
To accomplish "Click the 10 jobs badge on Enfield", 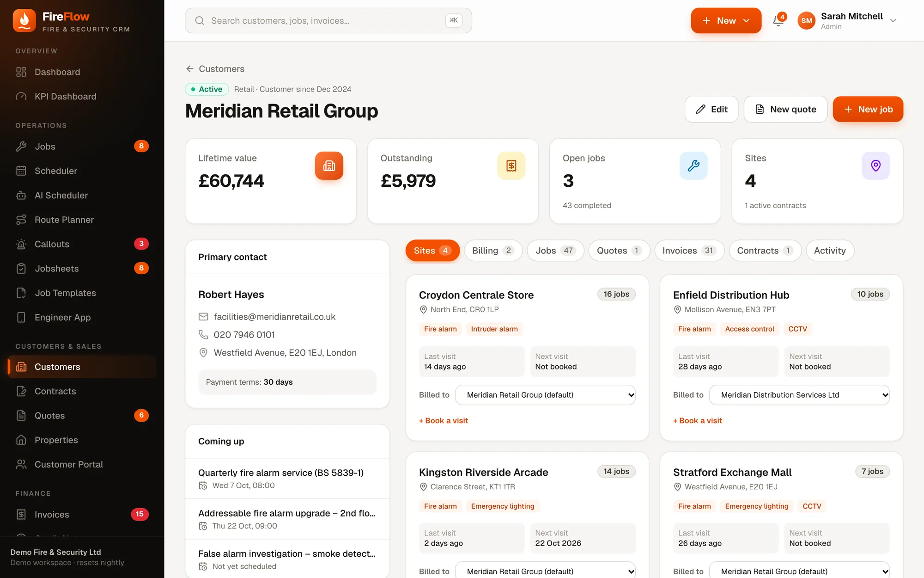I will pyautogui.click(x=870, y=294).
